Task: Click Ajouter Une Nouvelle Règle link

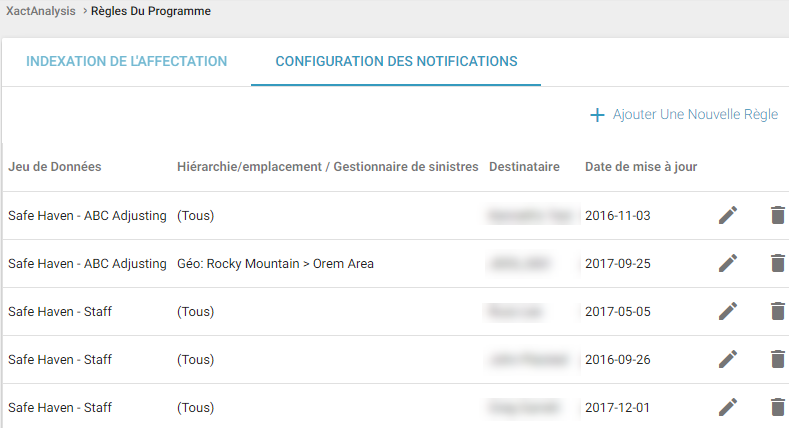Action: pyautogui.click(x=695, y=115)
